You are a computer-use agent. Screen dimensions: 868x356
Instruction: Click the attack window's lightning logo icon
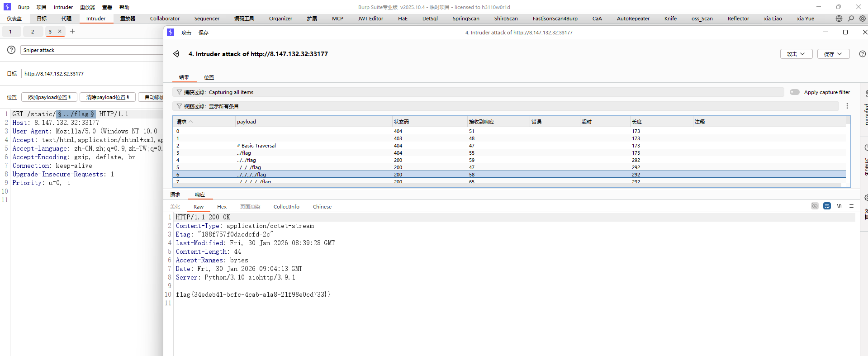[171, 32]
